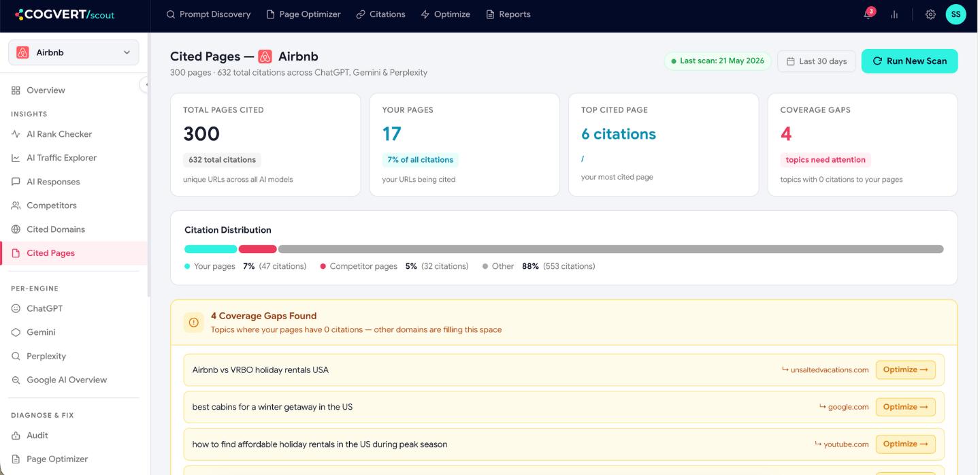Click the AI Rank Checker pulse icon
Screen dimensions: 980x475
tap(16, 134)
